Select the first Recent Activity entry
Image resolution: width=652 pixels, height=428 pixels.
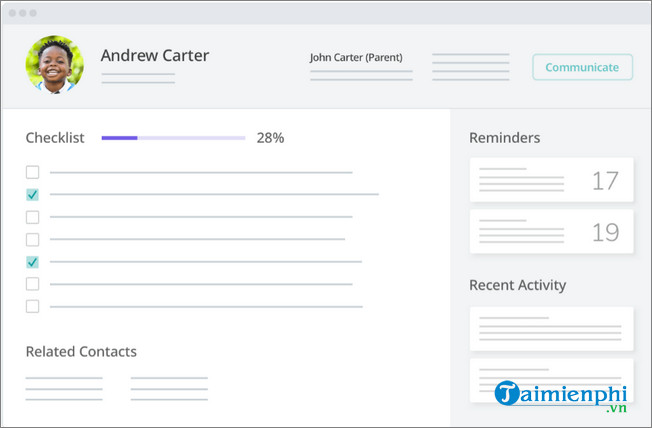click(x=551, y=327)
